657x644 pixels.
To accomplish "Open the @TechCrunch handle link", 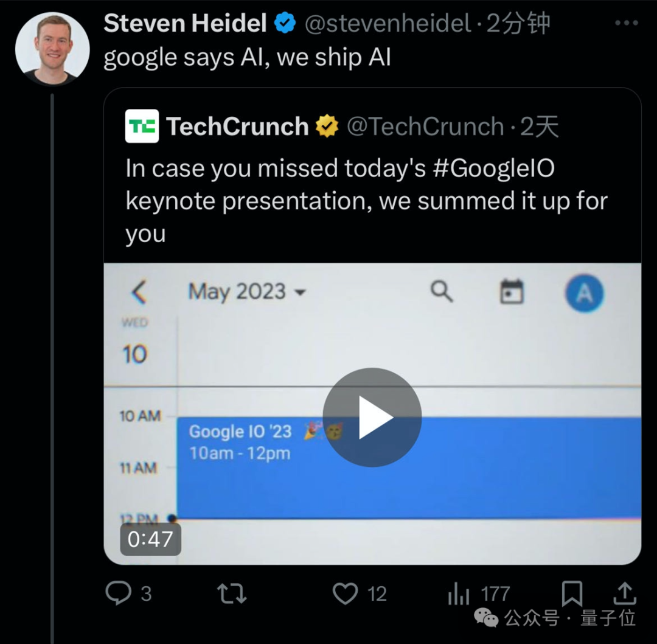I will point(425,127).
